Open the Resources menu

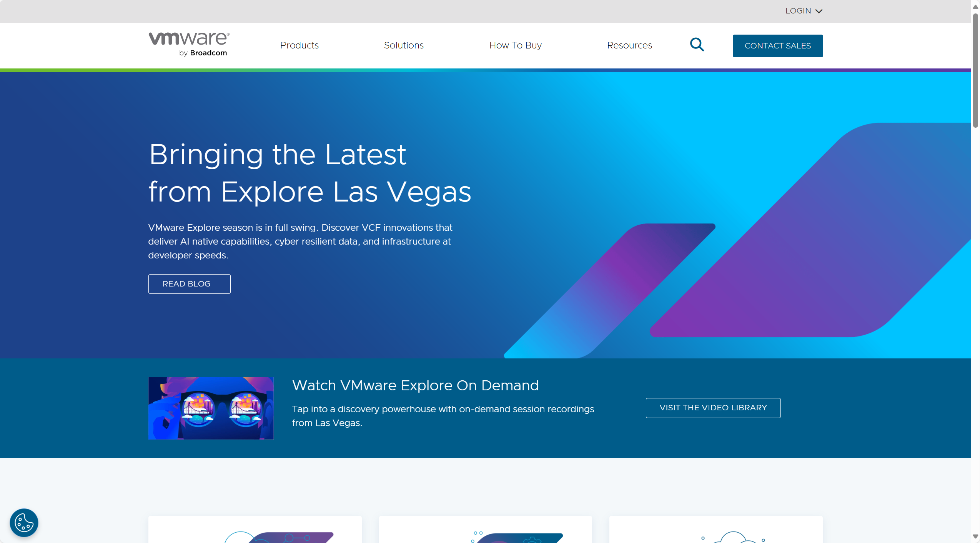pyautogui.click(x=629, y=45)
